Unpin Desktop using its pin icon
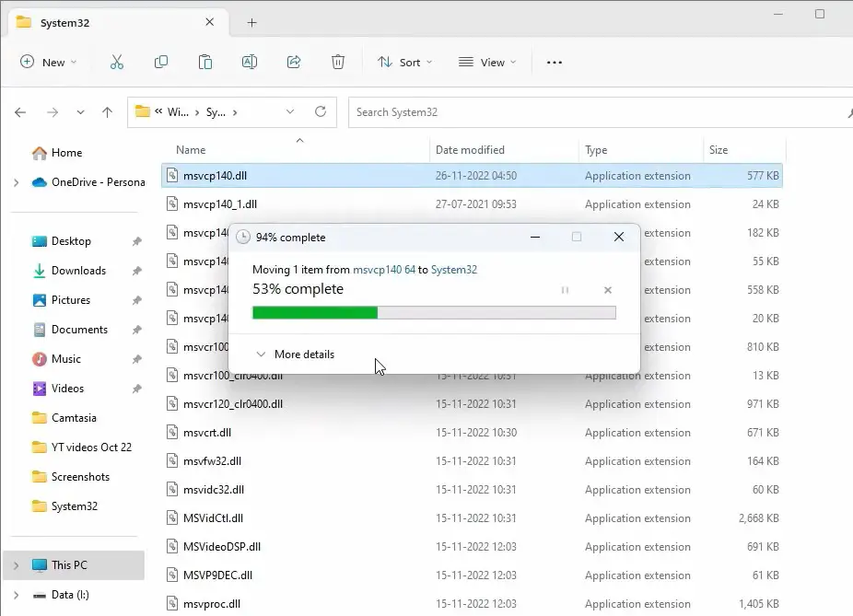 tap(136, 241)
